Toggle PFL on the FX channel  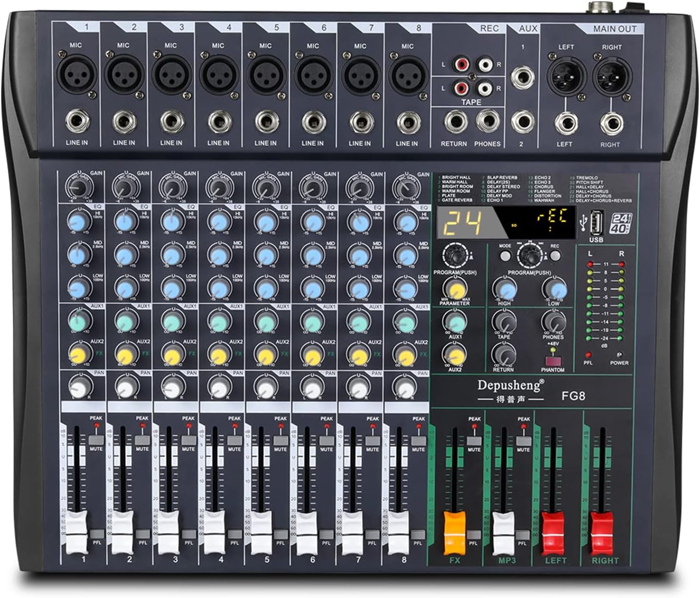click(473, 534)
